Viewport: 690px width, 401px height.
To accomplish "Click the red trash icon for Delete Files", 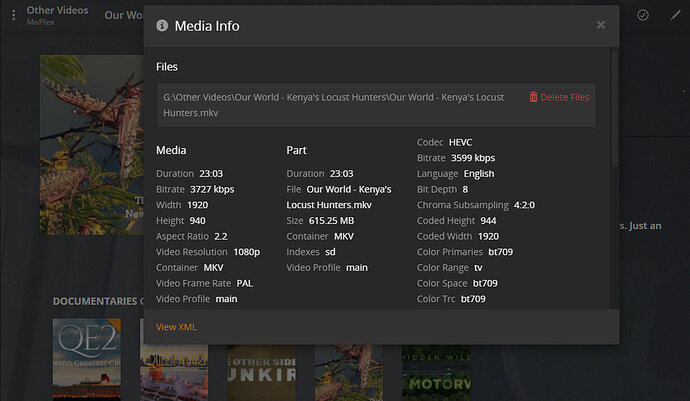I will (x=533, y=97).
